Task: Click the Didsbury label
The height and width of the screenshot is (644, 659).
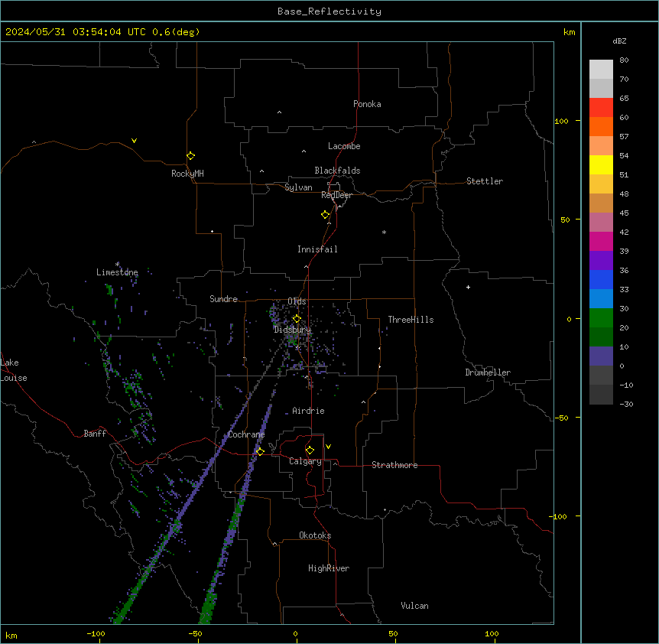Action: pos(292,330)
